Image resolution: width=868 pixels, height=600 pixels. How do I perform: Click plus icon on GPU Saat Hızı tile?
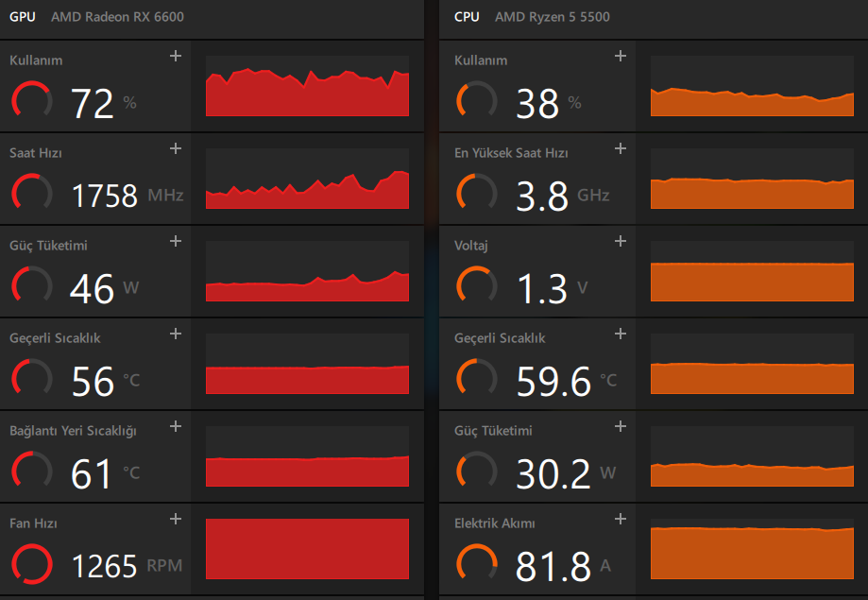pyautogui.click(x=175, y=148)
